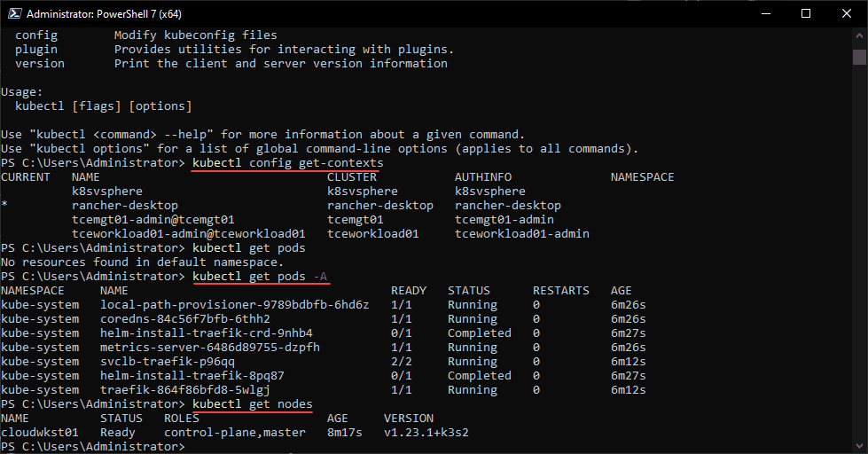The height and width of the screenshot is (454, 868).
Task: Click the context name 'k8svsphere' in NAME column
Action: point(107,192)
